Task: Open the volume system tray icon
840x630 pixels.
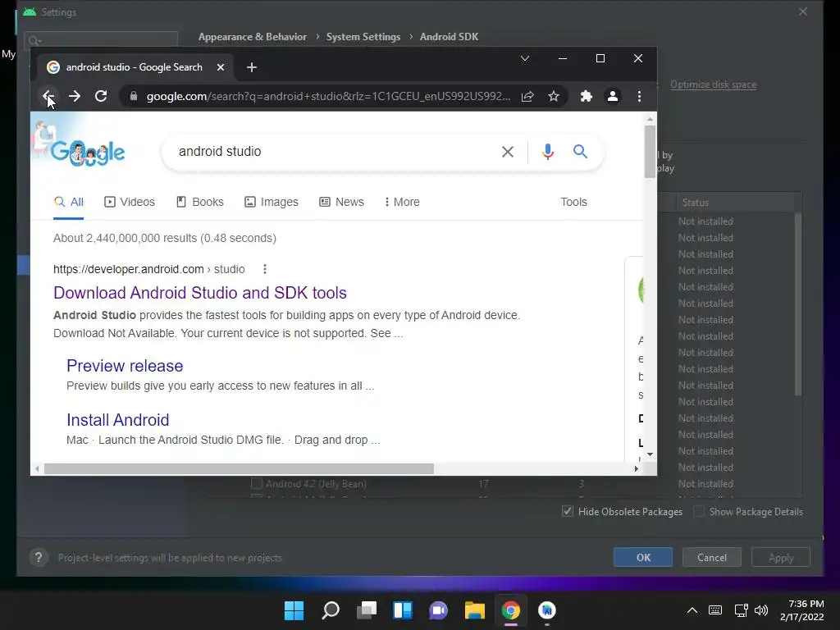Action: (761, 610)
